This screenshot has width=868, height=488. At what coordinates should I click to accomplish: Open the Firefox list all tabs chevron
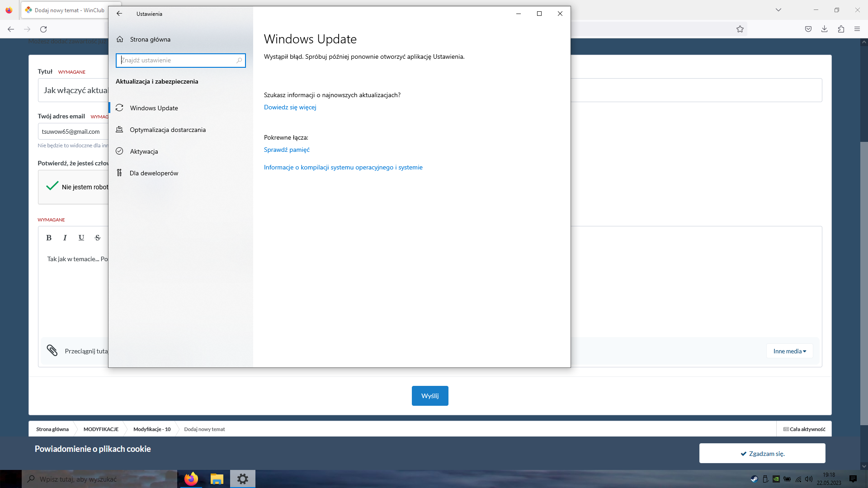(778, 10)
